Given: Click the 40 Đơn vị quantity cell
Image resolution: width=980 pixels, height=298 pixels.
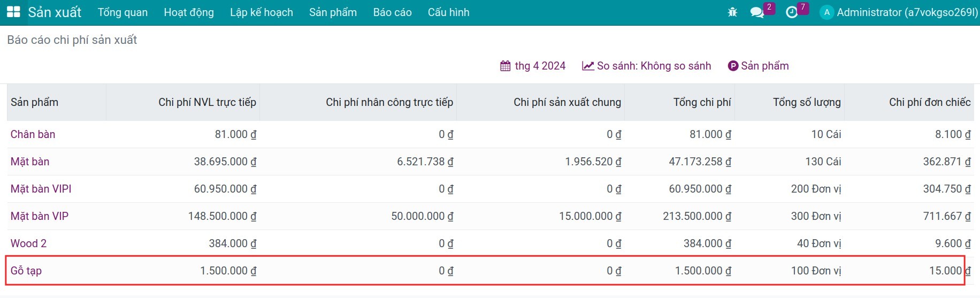Looking at the screenshot, I should tap(819, 243).
